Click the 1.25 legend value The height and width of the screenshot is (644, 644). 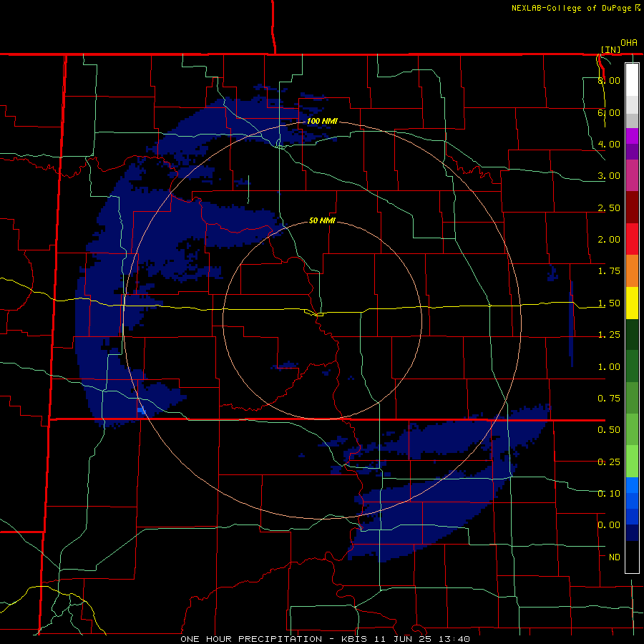(609, 335)
